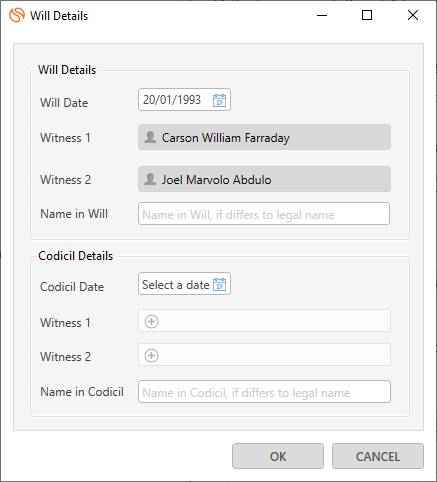Viewport: 437px width, 482px height.
Task: Click the 'Codicil Details' group heading
Action: (76, 256)
